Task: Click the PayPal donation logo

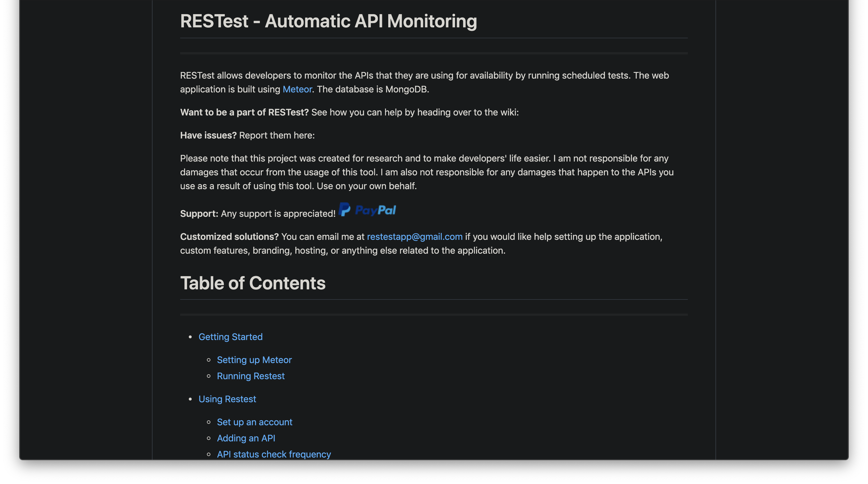Action: pyautogui.click(x=367, y=210)
